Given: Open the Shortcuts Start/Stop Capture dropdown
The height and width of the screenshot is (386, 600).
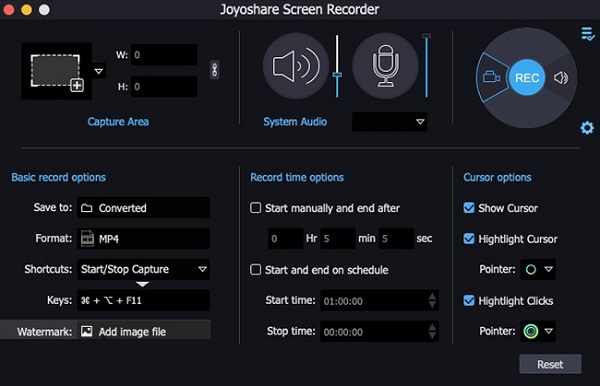Looking at the screenshot, I should [x=143, y=269].
